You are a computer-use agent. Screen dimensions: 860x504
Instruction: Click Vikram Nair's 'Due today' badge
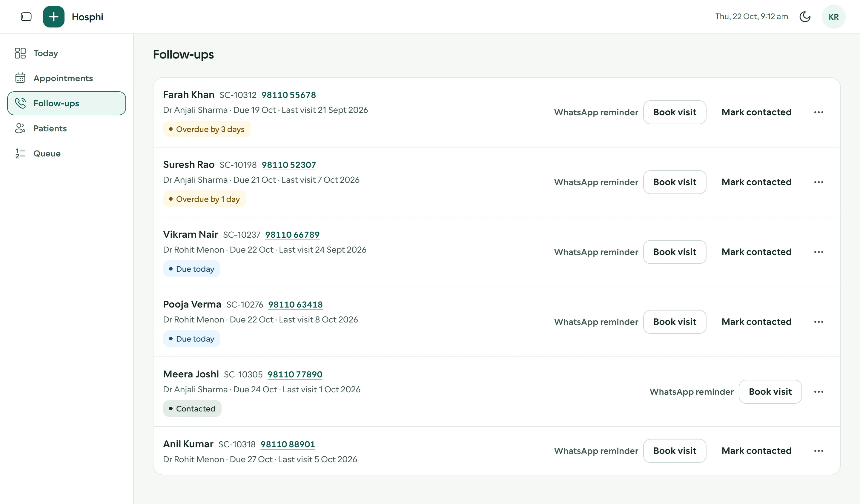click(191, 269)
